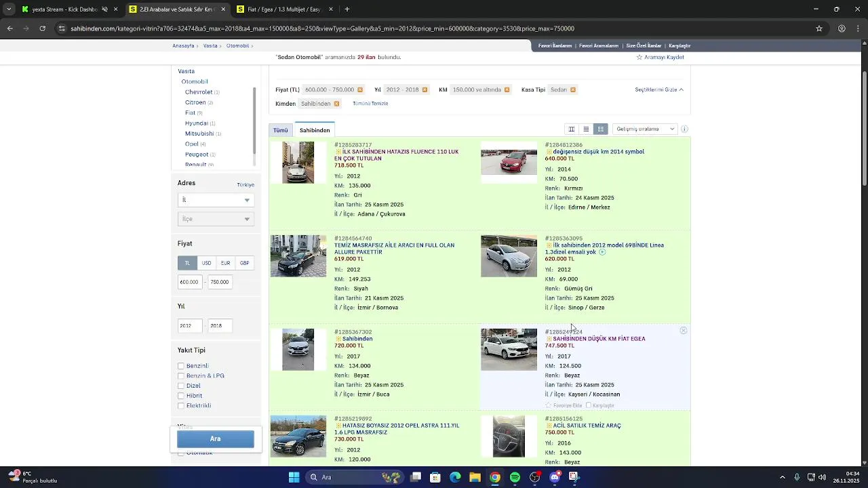Open the Windows Start menu
Screen dimensions: 868x488
click(294, 477)
